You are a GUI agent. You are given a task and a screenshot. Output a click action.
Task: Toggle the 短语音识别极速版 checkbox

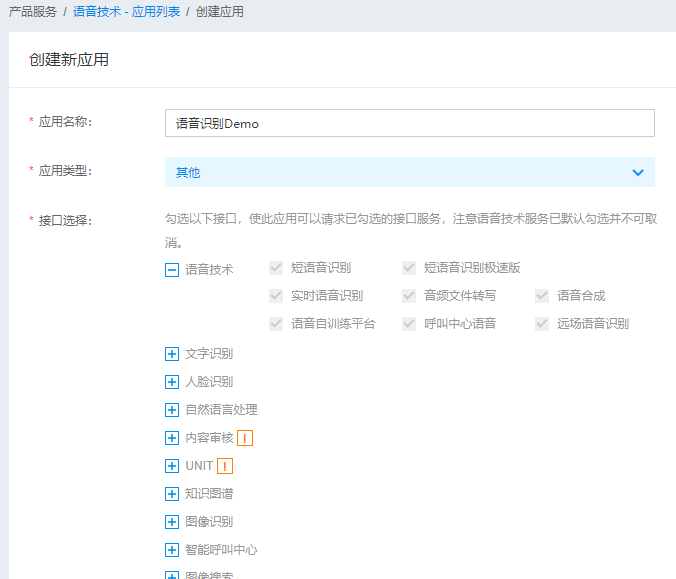[x=409, y=268]
